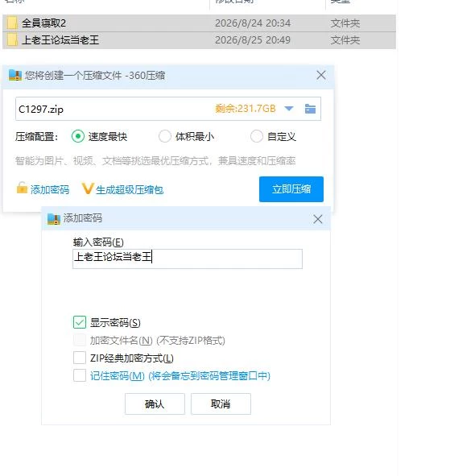Click the 剩余:231.7GB free space text
This screenshot has width=450, height=476.
pos(246,109)
